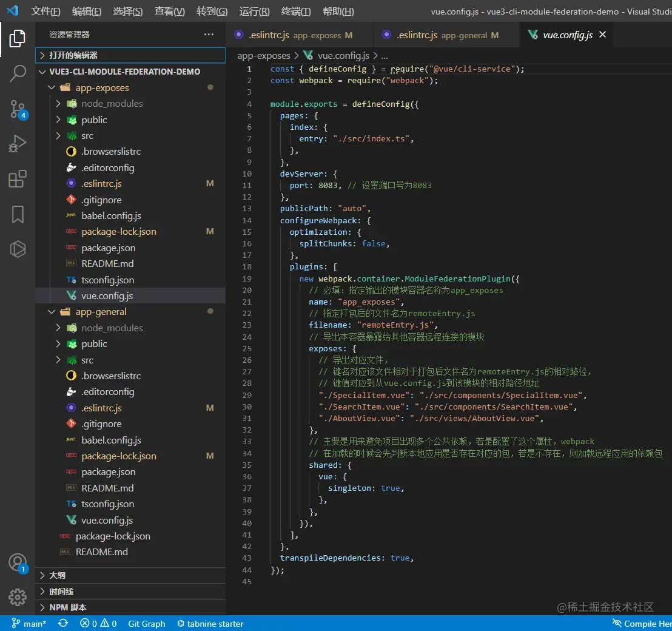Open the 转到(G) menu
Screen dimensions: 672x631
(212, 11)
